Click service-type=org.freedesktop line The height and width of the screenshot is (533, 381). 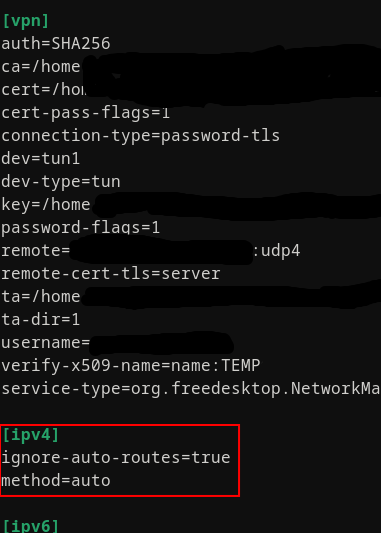[x=191, y=389]
